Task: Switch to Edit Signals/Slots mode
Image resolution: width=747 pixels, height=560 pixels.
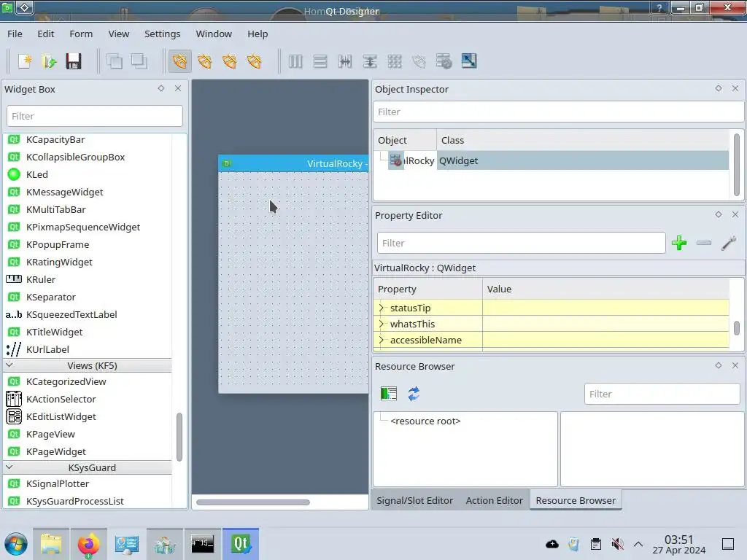Action: tap(205, 61)
